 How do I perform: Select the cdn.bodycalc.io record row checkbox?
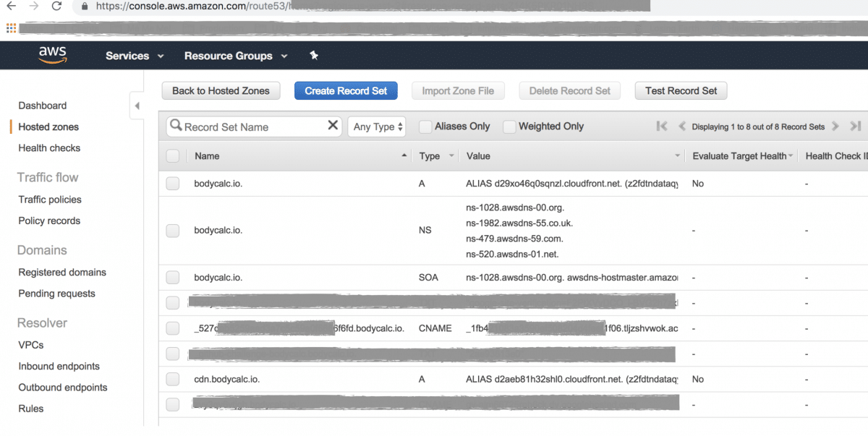pos(172,379)
